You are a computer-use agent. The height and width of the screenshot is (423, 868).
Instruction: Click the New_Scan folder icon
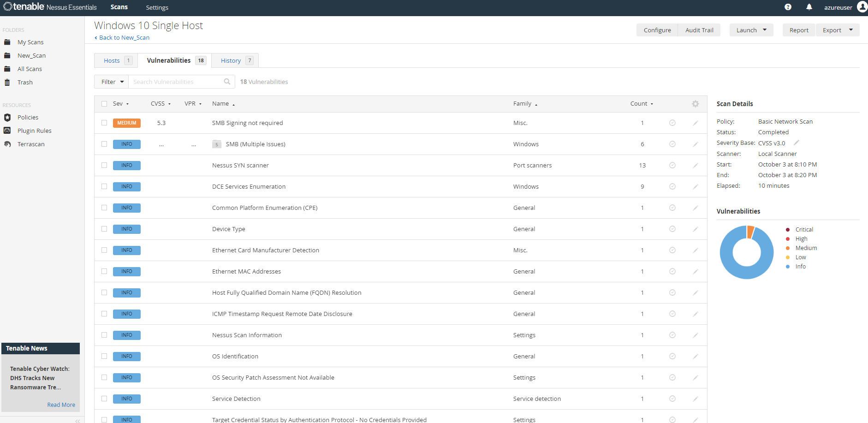click(7, 55)
